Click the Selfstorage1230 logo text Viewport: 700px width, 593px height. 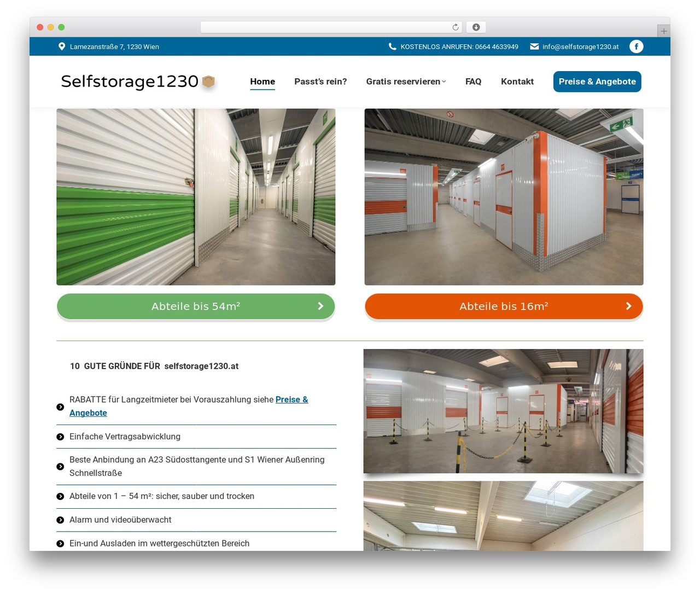[130, 82]
